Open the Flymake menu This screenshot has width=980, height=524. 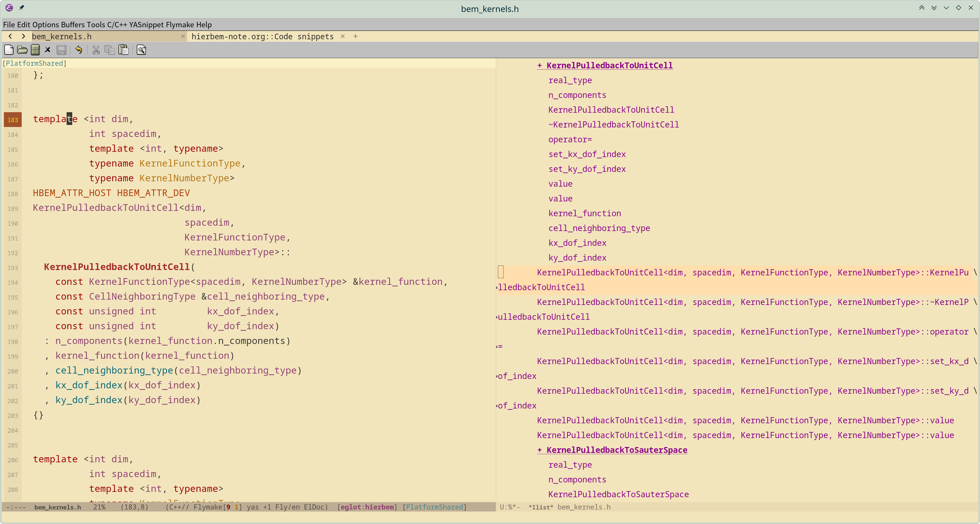[x=180, y=25]
